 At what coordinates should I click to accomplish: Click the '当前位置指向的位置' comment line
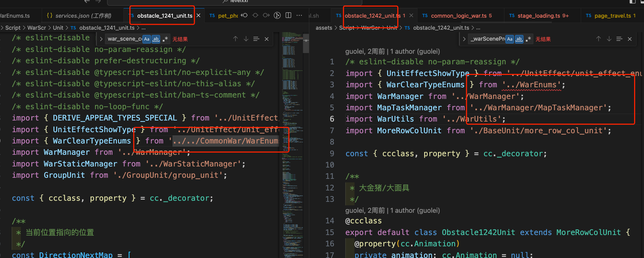[x=60, y=233]
